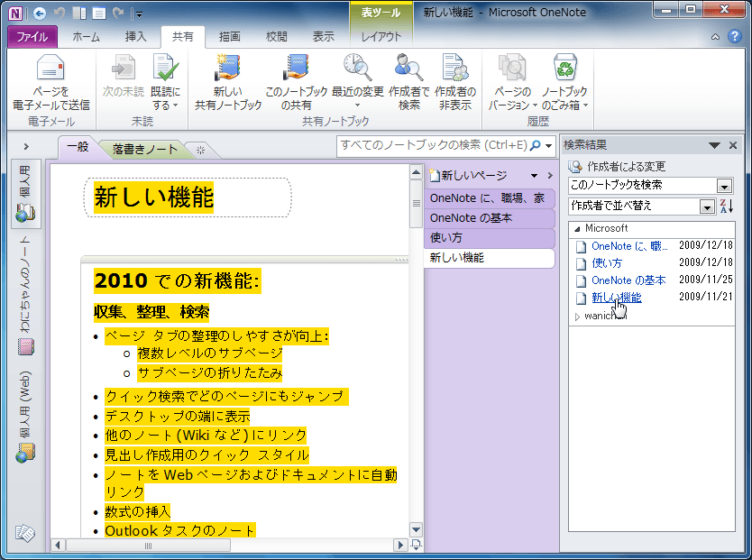Minimize the ribbon with the caret button
The width and height of the screenshot is (752, 560).
(x=715, y=36)
